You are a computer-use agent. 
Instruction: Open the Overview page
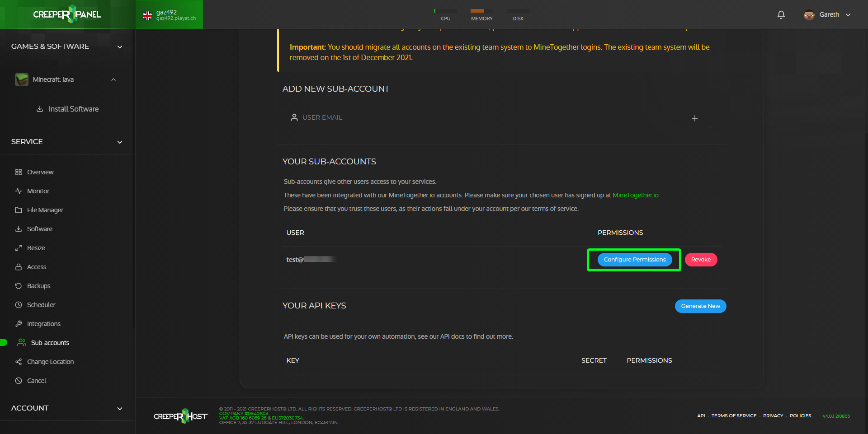coord(40,172)
